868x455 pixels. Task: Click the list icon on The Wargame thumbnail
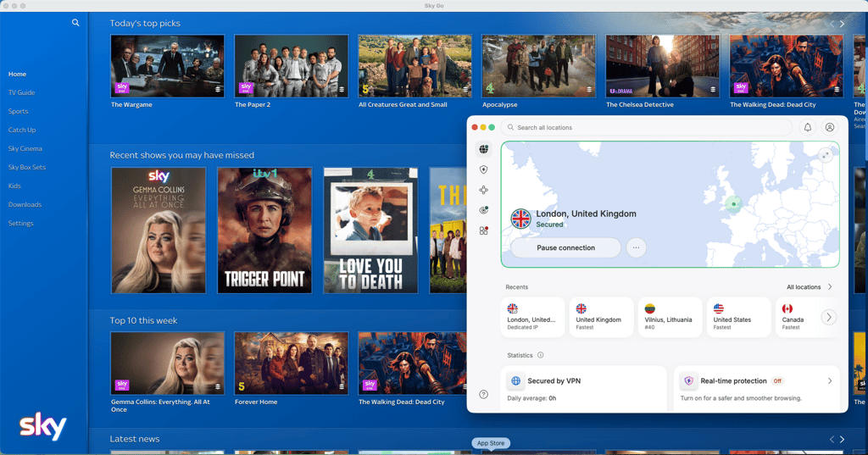point(218,89)
